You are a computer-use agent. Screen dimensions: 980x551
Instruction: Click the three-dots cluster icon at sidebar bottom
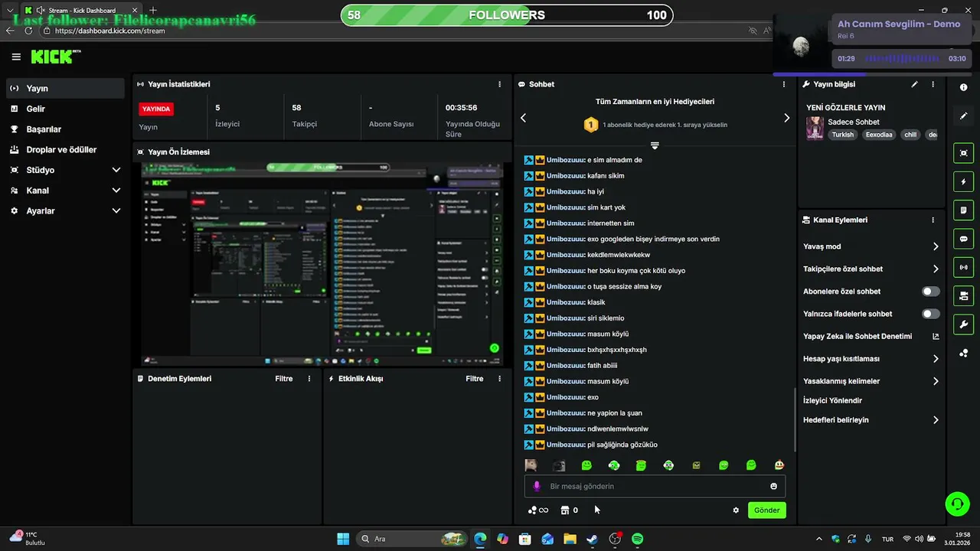[963, 353]
